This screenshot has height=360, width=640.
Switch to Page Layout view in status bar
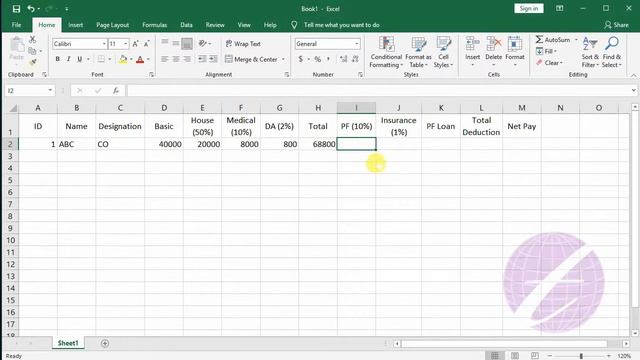pos(515,356)
